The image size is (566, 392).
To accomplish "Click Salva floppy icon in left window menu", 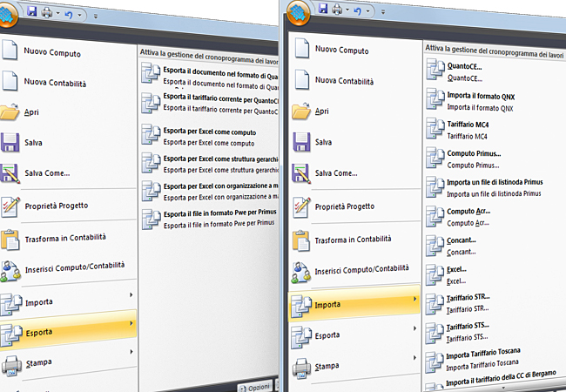I will pos(10,142).
